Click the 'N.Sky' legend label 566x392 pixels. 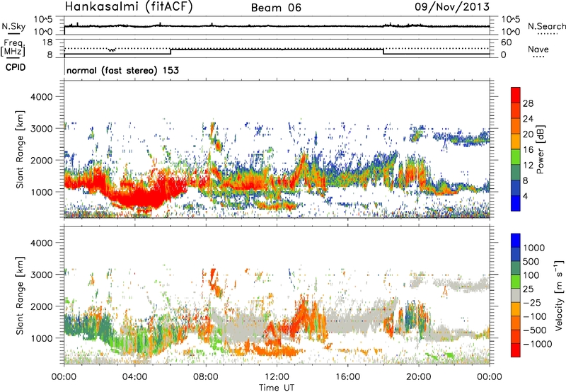click(x=13, y=26)
